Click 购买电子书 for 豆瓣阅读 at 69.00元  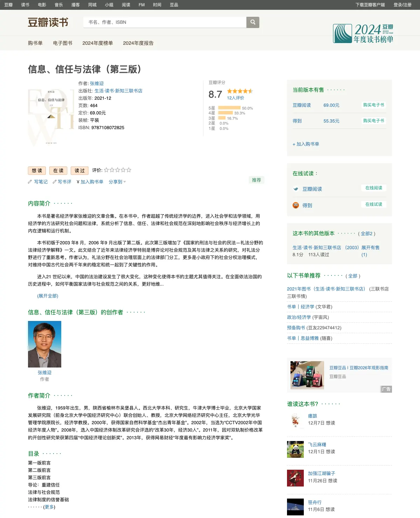point(373,105)
